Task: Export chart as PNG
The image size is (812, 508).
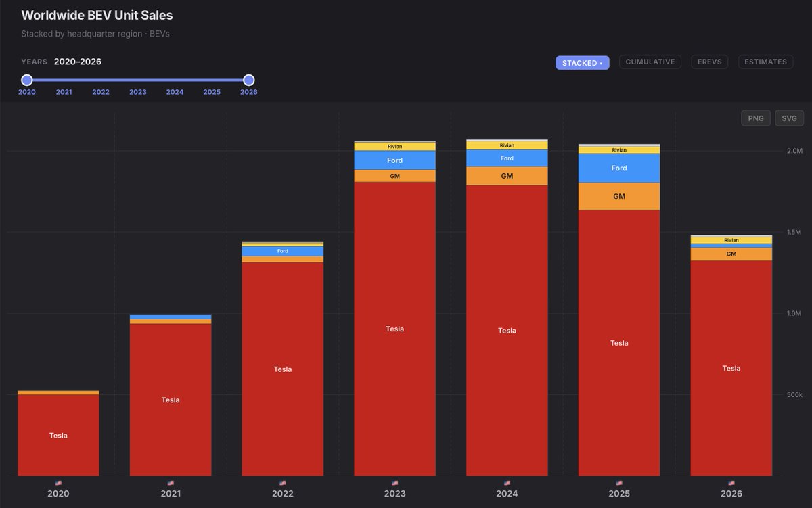Action: pyautogui.click(x=756, y=118)
